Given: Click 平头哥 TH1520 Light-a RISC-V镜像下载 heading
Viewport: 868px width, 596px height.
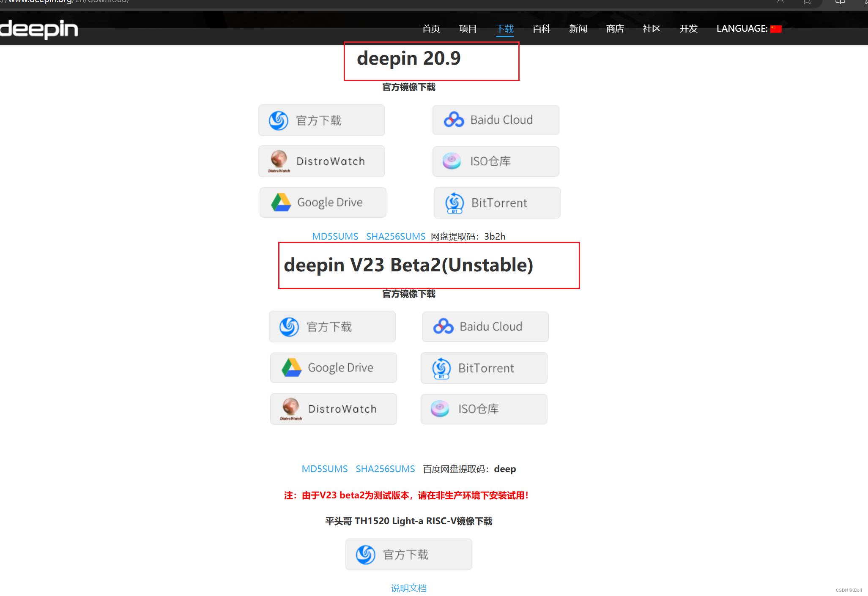Looking at the screenshot, I should click(409, 521).
